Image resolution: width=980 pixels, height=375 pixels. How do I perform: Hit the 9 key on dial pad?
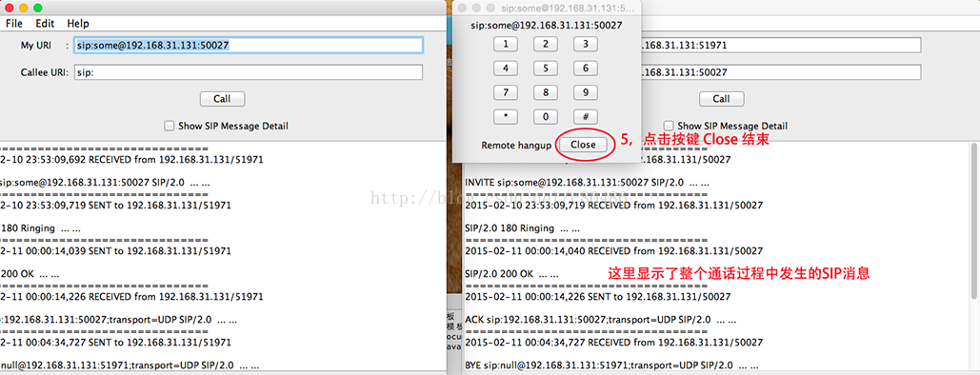click(586, 92)
